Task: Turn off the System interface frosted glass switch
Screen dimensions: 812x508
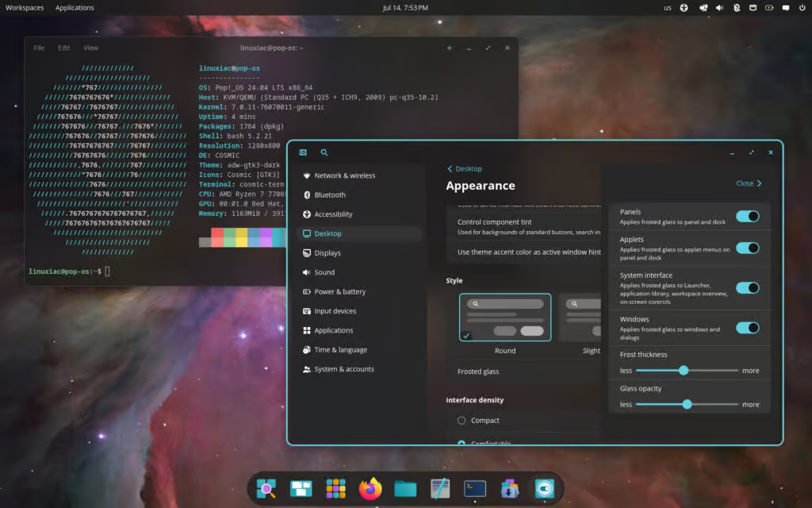Action: (x=747, y=287)
